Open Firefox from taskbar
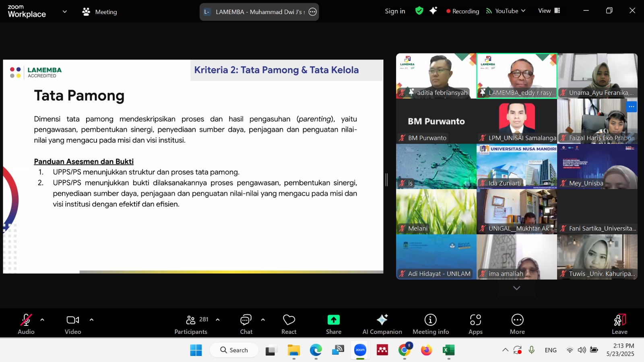This screenshot has height=362, width=644. tap(427, 350)
